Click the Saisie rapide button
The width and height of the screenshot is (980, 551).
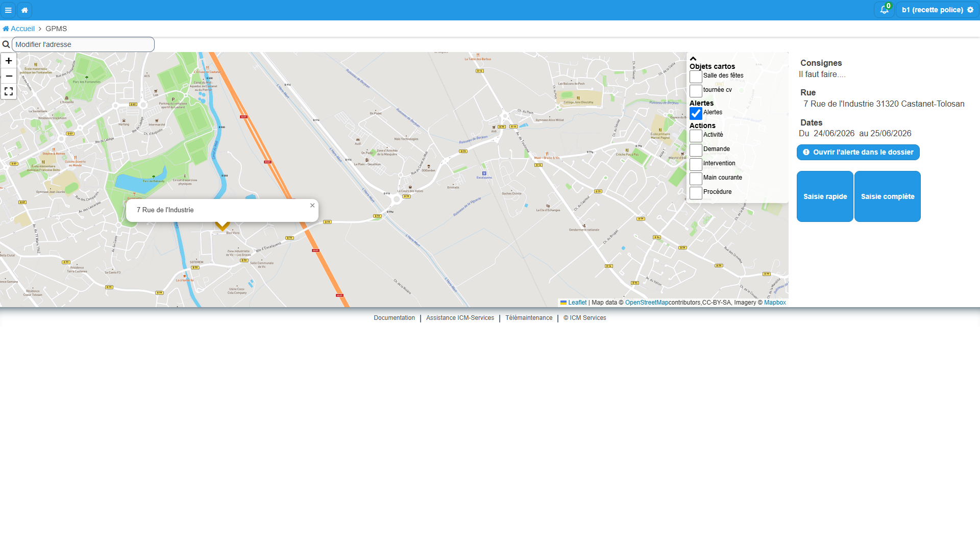pos(825,196)
